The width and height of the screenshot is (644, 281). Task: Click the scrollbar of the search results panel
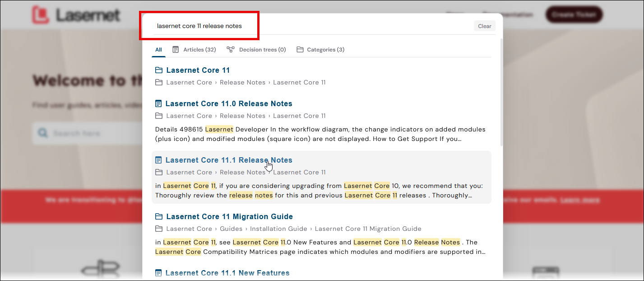click(501, 92)
